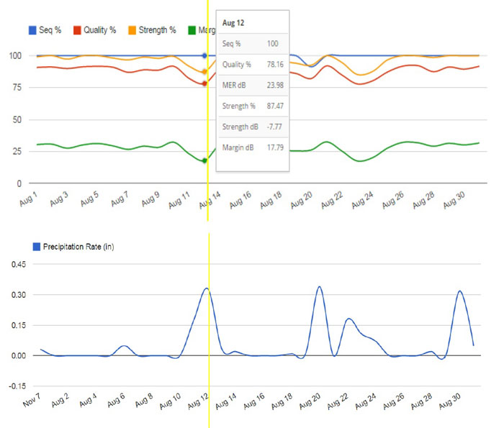Image resolution: width=504 pixels, height=428 pixels.
Task: Click the 'Aug 9' label on top chart axis
Action: coord(150,199)
